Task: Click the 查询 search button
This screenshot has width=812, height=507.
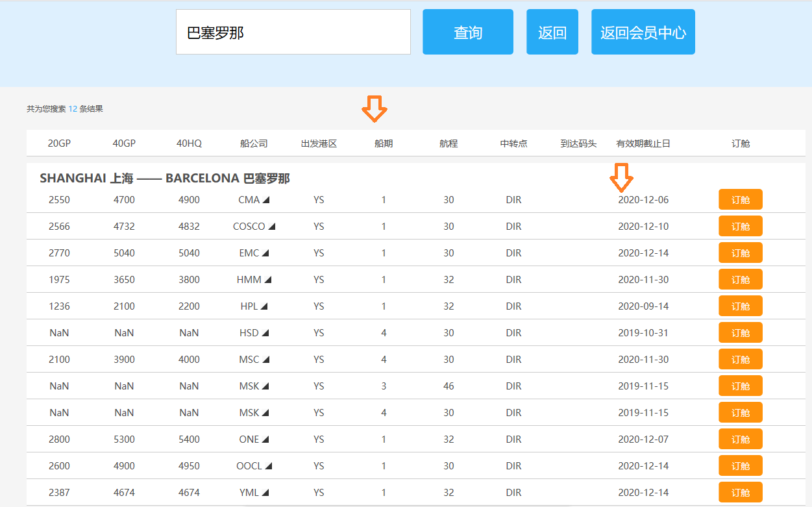Action: click(x=468, y=32)
